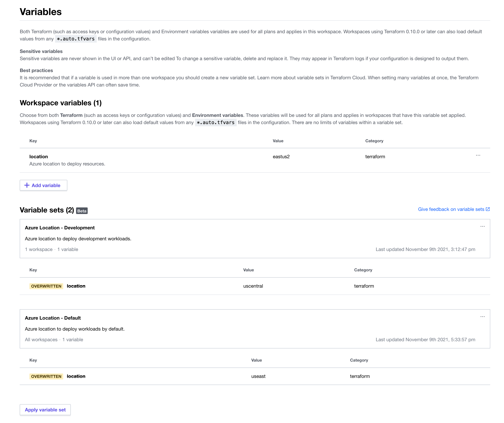Open Give feedback on variable sets link

tap(451, 209)
